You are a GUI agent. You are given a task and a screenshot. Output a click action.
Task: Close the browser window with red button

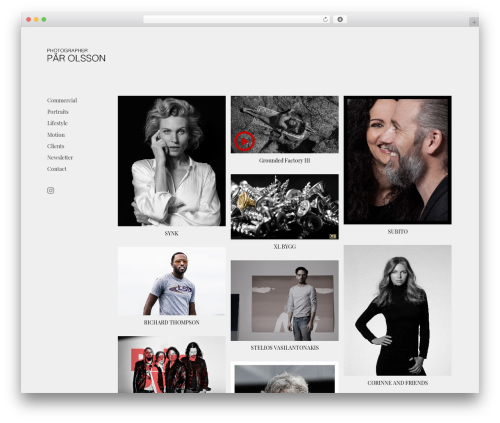(x=29, y=20)
